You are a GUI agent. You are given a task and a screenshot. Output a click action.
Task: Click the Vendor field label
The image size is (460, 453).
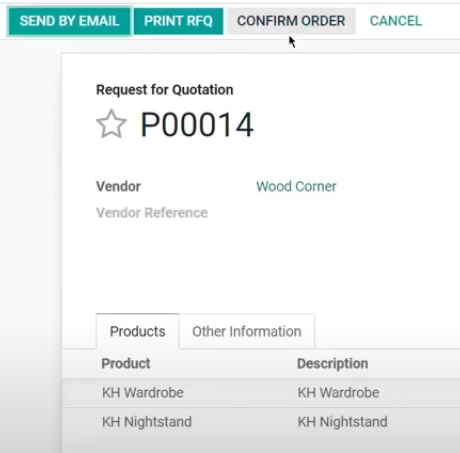[x=118, y=186]
